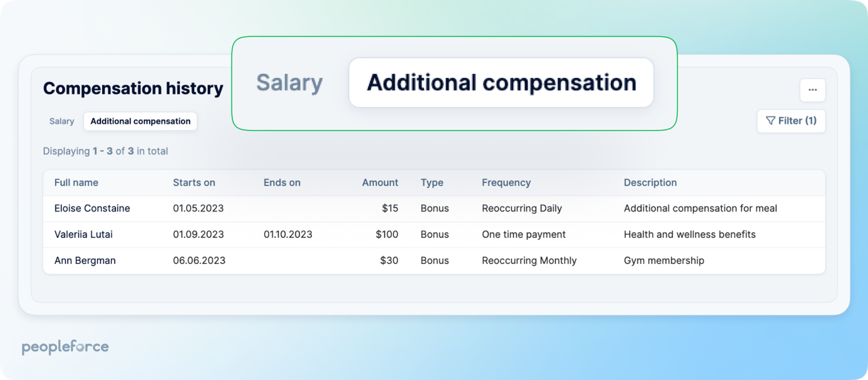Image resolution: width=868 pixels, height=380 pixels.
Task: Click the Ends on column header
Action: pos(282,183)
